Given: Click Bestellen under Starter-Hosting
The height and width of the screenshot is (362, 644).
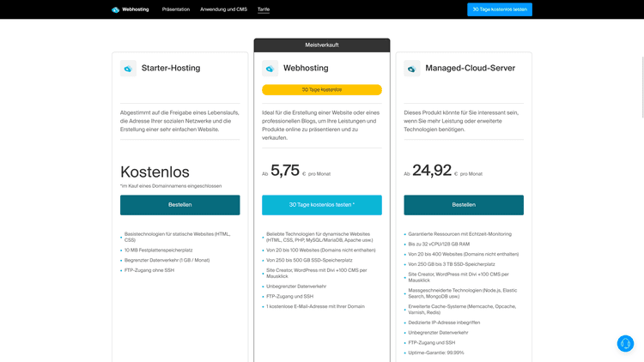Looking at the screenshot, I should (x=180, y=205).
